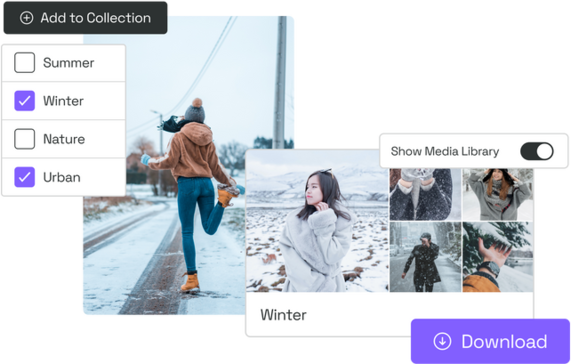571x364 pixels.
Task: Open the thumbnail of woman in grey hoodie
Action: pyautogui.click(x=498, y=194)
